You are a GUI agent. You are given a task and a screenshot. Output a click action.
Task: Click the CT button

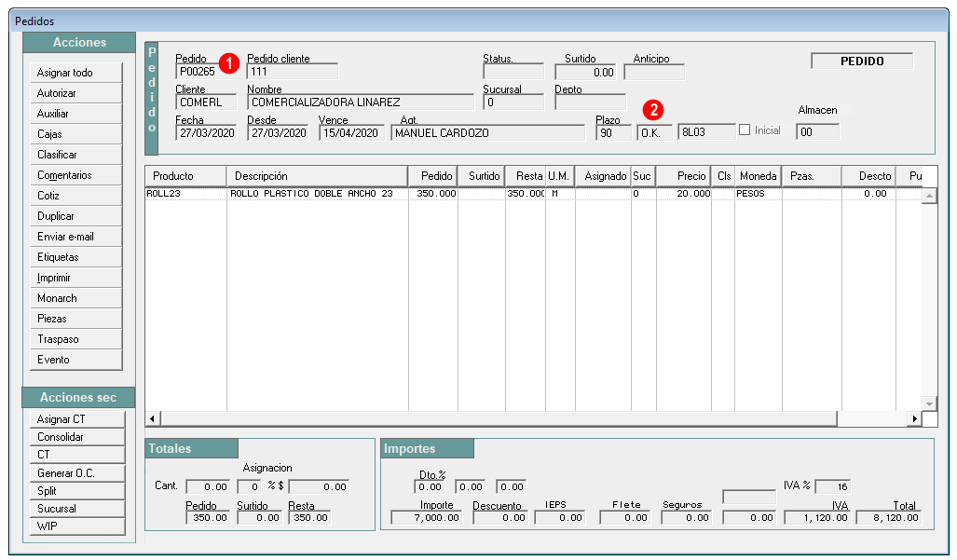pos(77,455)
